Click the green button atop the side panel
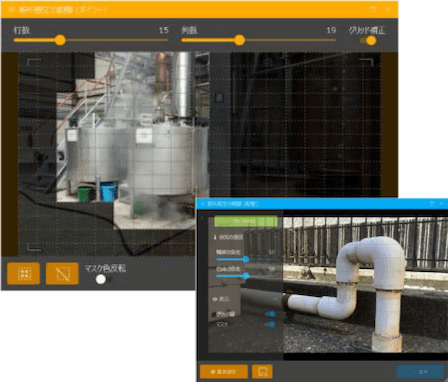 [x=246, y=221]
